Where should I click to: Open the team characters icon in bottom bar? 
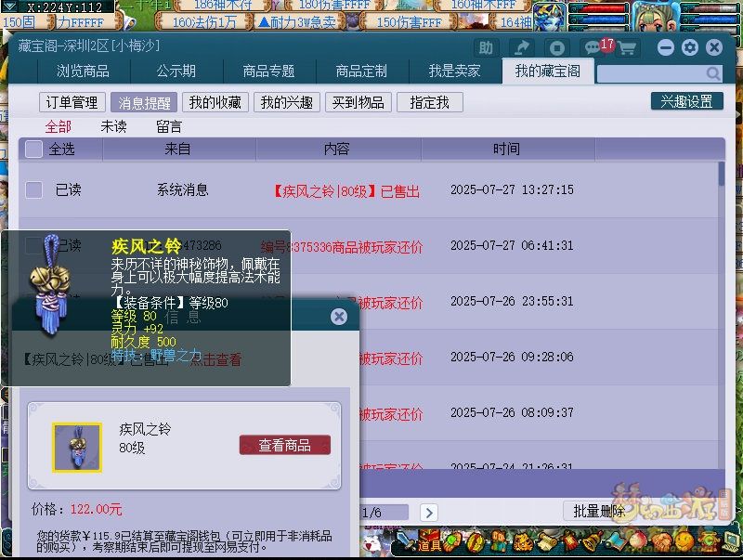tap(499, 542)
